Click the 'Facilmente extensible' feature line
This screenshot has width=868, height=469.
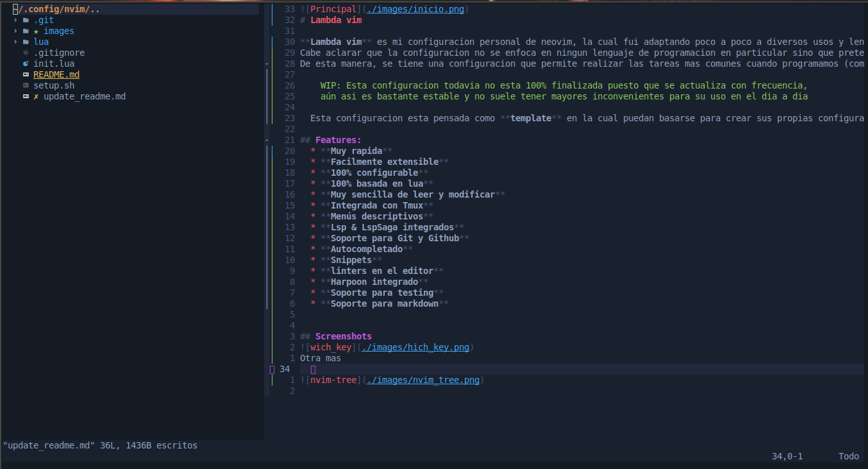380,162
